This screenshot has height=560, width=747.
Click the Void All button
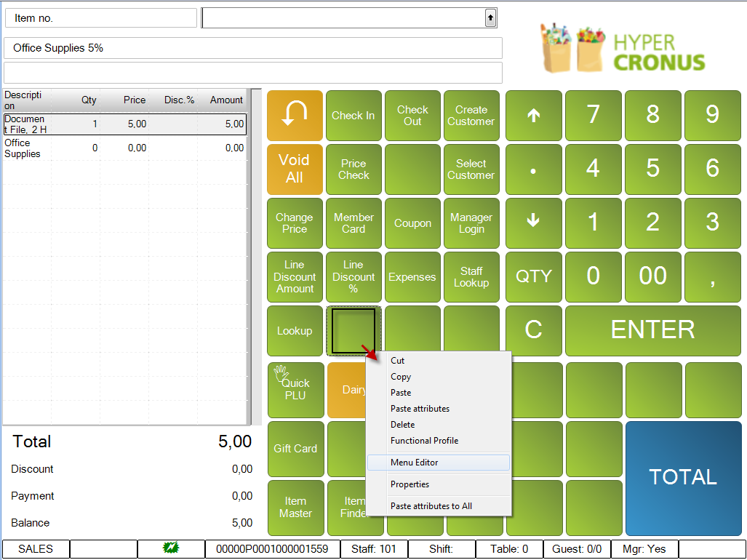coord(295,169)
